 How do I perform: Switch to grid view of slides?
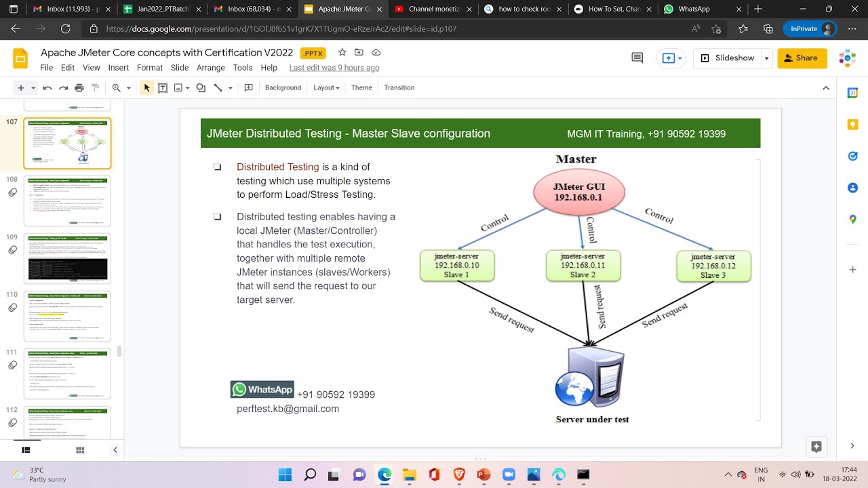pyautogui.click(x=80, y=449)
